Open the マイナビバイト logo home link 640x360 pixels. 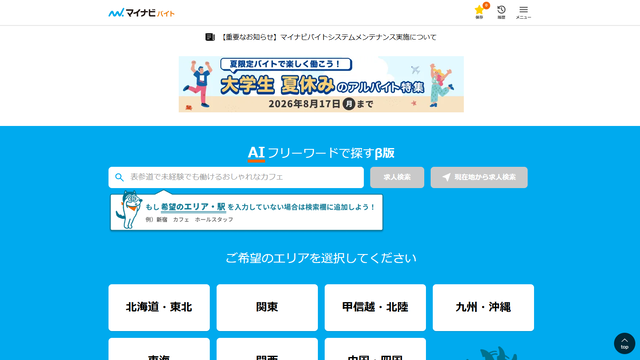[x=141, y=13]
